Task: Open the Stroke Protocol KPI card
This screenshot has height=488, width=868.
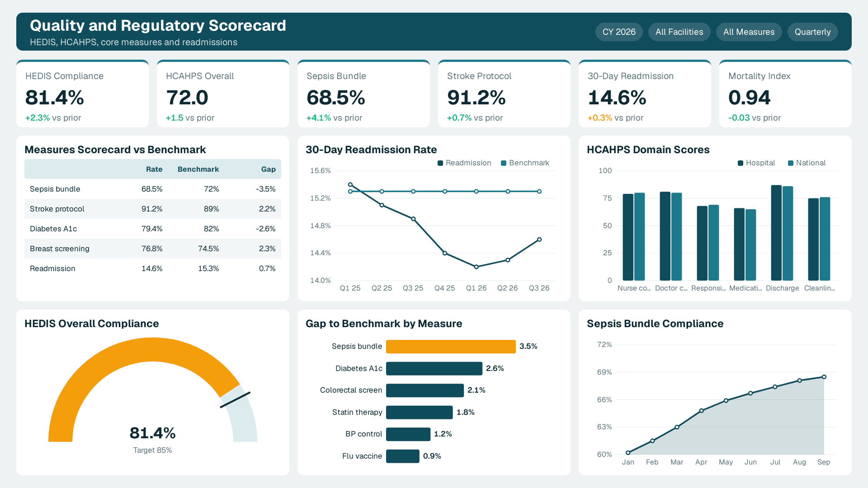Action: click(504, 94)
